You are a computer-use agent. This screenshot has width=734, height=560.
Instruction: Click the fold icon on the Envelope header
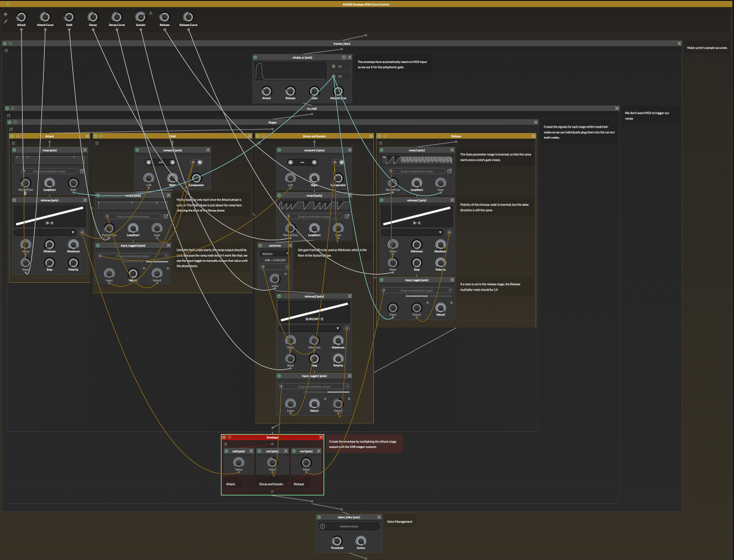tap(230, 437)
